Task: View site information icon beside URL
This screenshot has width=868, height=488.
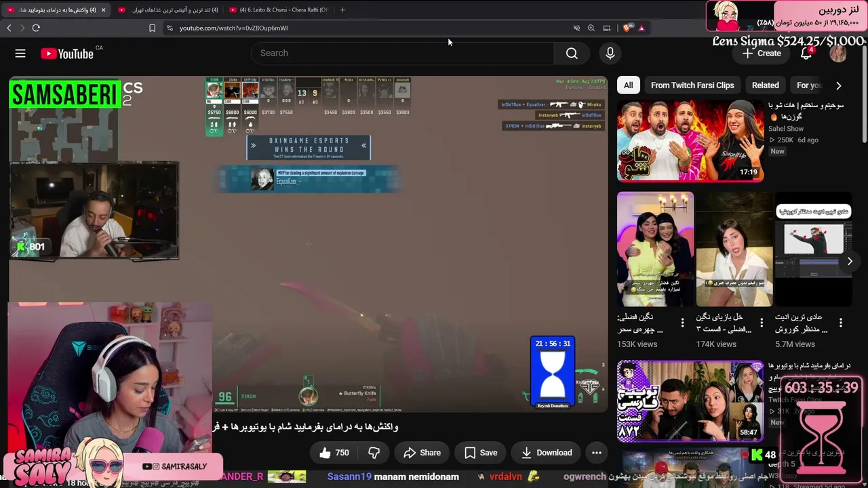Action: pyautogui.click(x=170, y=28)
